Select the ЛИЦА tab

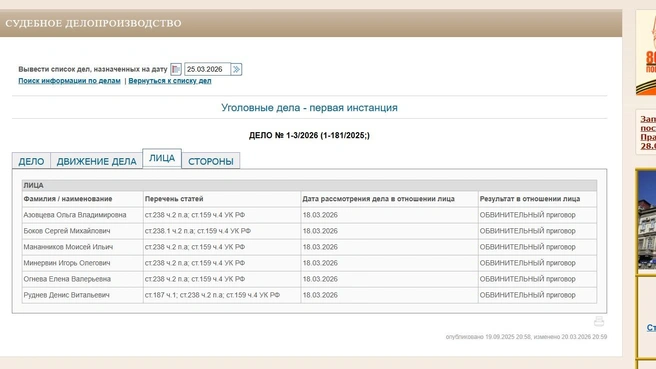tap(162, 159)
